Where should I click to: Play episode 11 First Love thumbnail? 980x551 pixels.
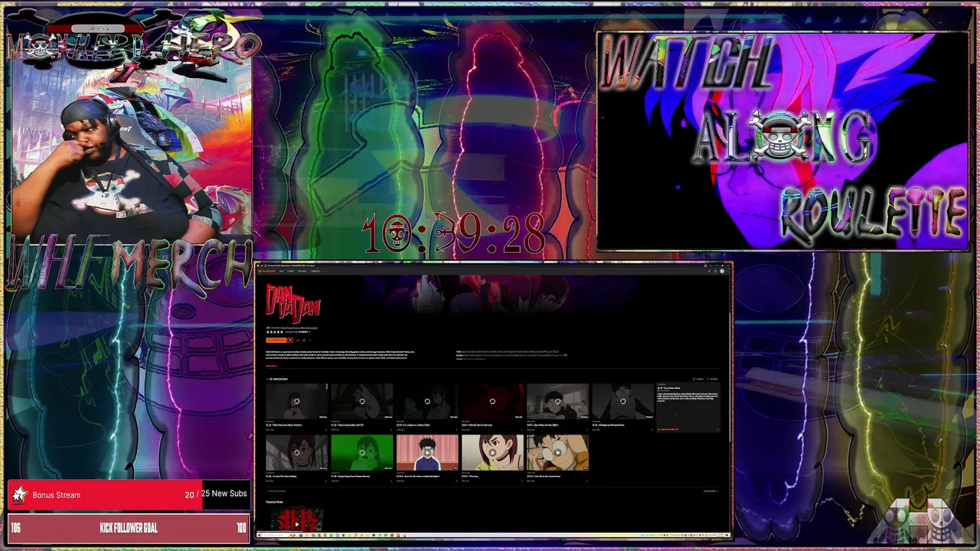[x=492, y=452]
